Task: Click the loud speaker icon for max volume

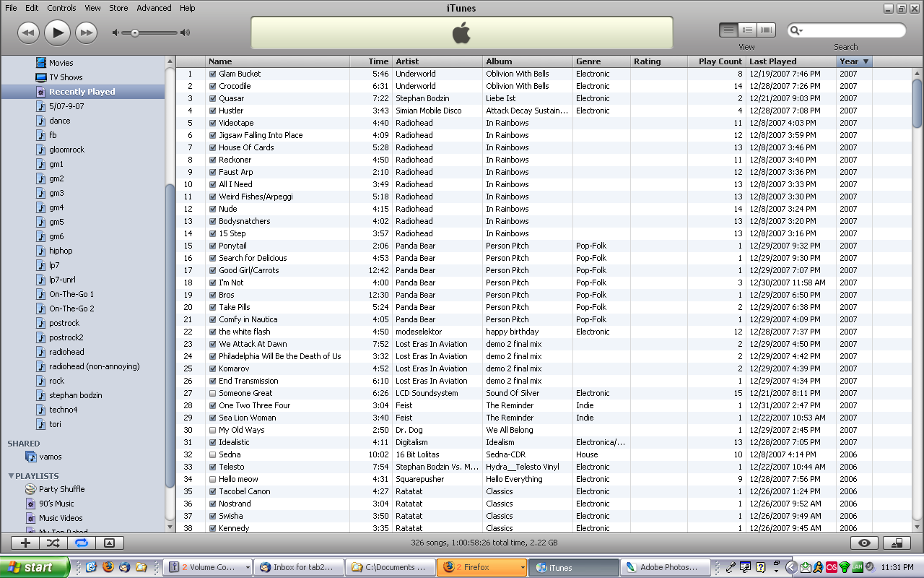Action: click(x=186, y=33)
